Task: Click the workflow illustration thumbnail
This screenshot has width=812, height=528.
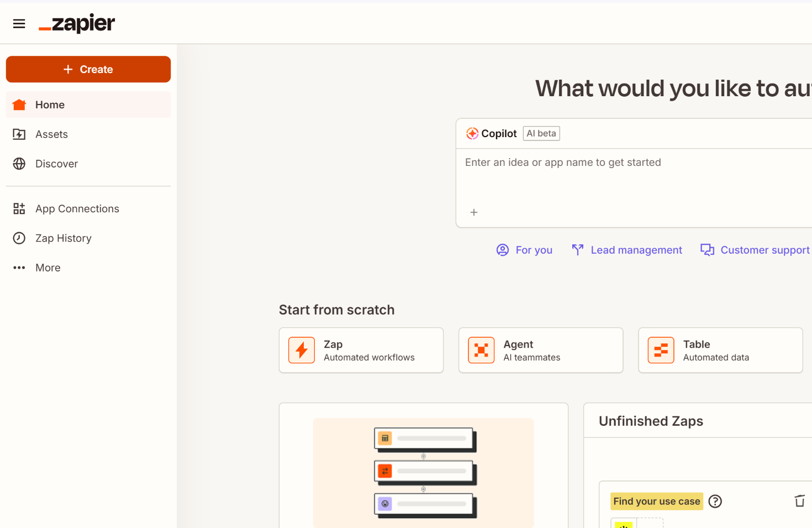Action: 424,472
